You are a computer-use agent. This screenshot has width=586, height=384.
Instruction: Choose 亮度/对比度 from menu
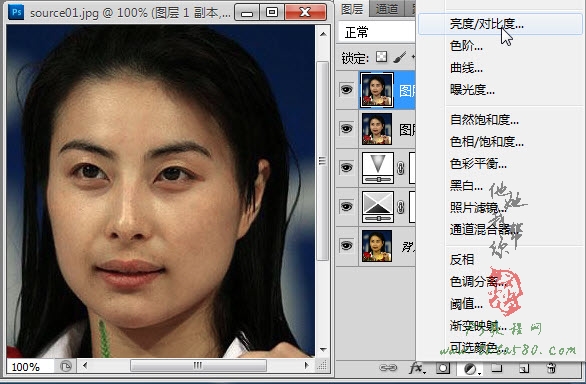pos(500,24)
